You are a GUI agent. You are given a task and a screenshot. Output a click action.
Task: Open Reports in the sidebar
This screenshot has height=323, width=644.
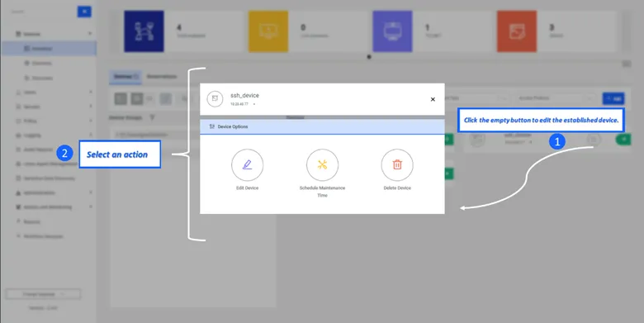(x=29, y=221)
